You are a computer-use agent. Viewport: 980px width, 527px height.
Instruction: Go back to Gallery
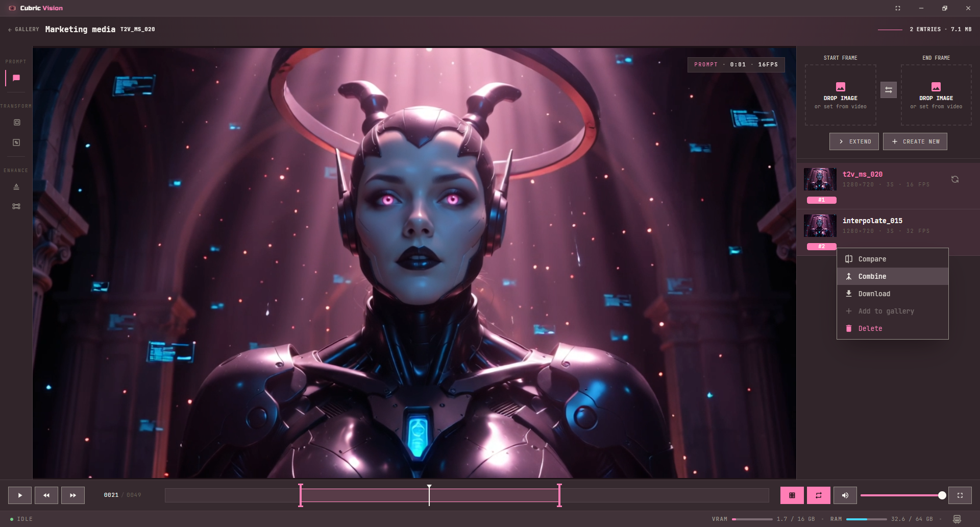click(x=23, y=30)
